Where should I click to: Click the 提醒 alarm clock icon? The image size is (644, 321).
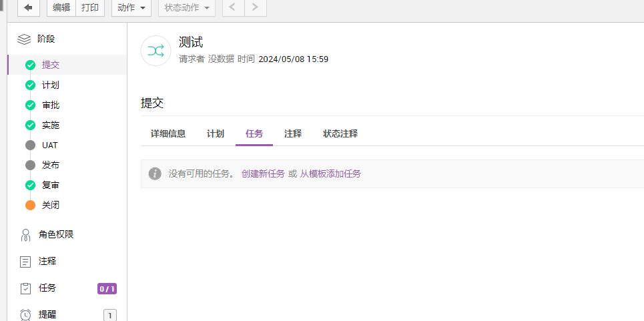pyautogui.click(x=25, y=314)
